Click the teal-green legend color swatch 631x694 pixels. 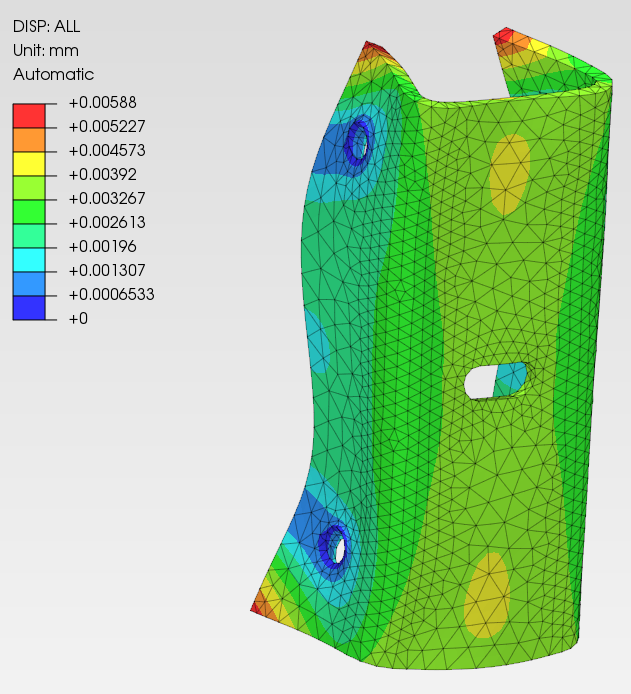click(29, 235)
